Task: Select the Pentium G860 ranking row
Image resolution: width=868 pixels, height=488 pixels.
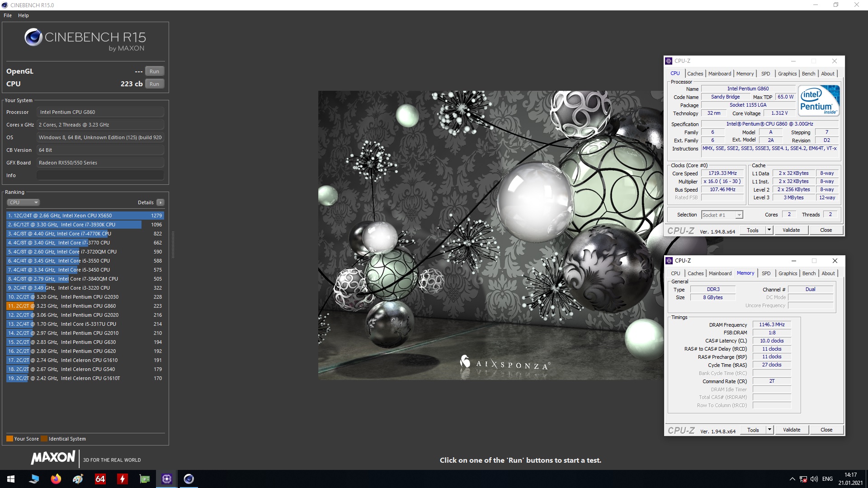Action: pos(85,306)
